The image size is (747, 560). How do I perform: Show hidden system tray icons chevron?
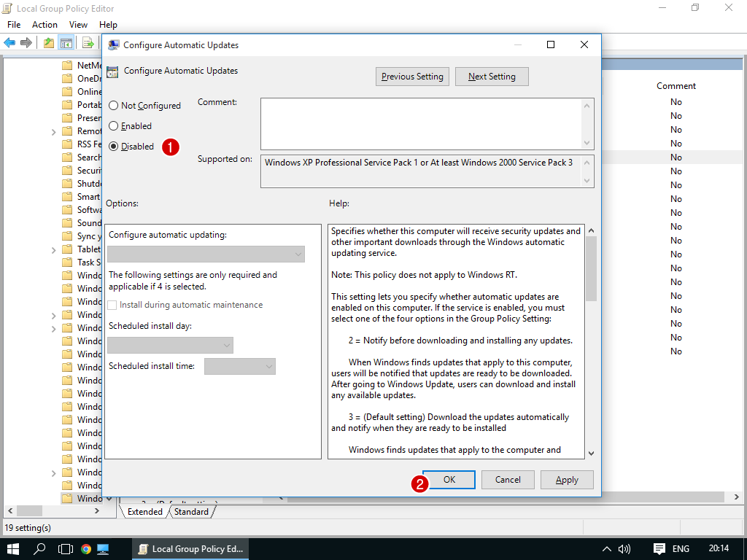606,548
